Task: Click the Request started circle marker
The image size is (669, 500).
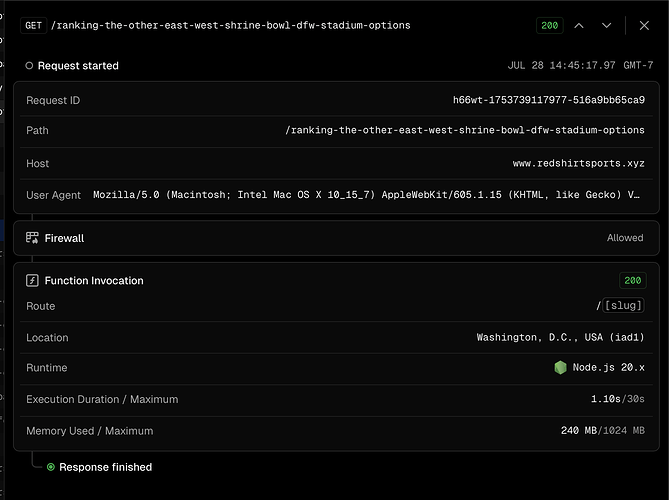Action: point(30,66)
